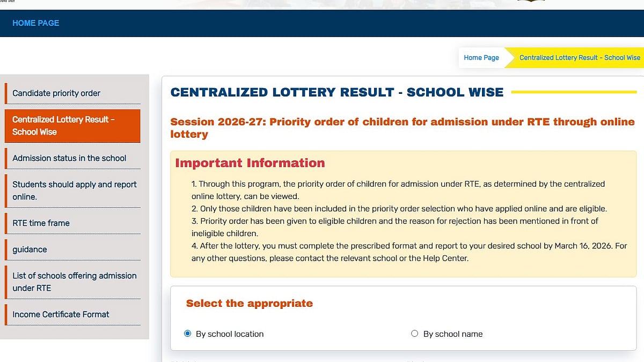
Task: Click the Important Information panel
Action: [402, 214]
